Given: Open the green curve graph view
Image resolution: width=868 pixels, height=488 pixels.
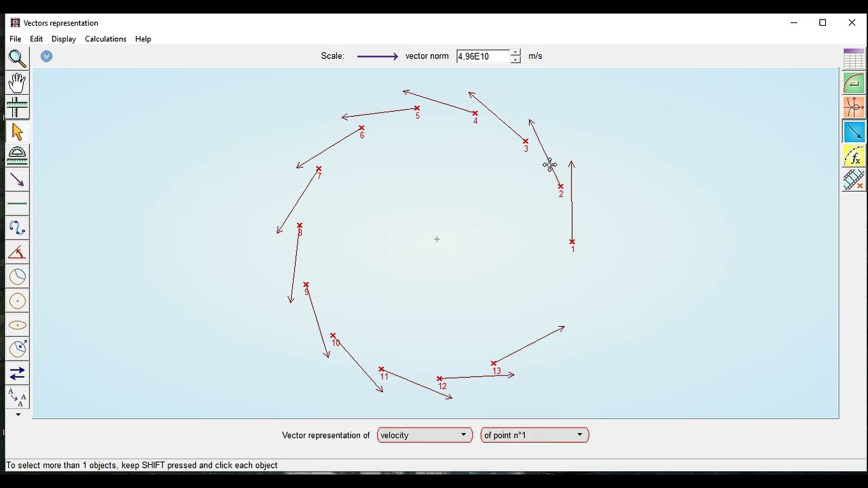Looking at the screenshot, I should point(854,83).
